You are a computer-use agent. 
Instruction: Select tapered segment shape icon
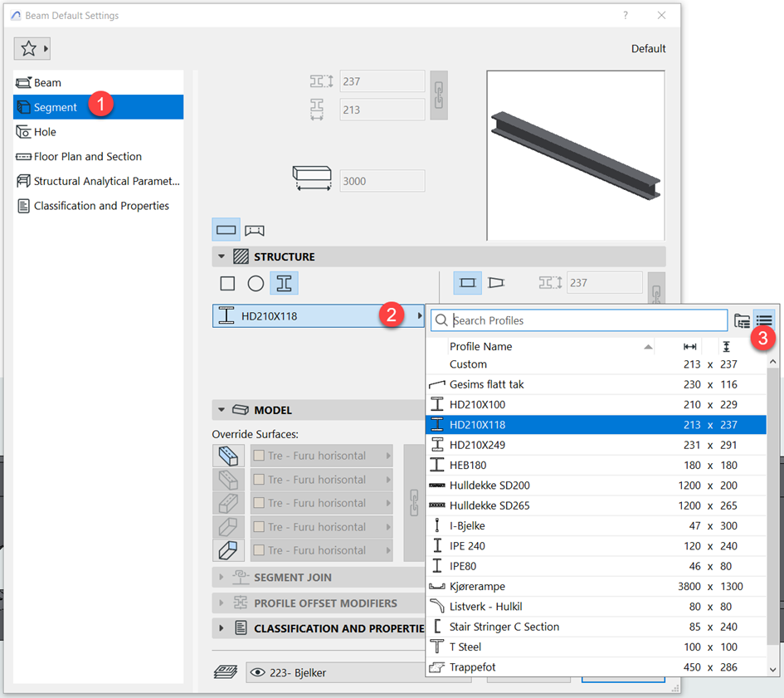pyautogui.click(x=496, y=283)
